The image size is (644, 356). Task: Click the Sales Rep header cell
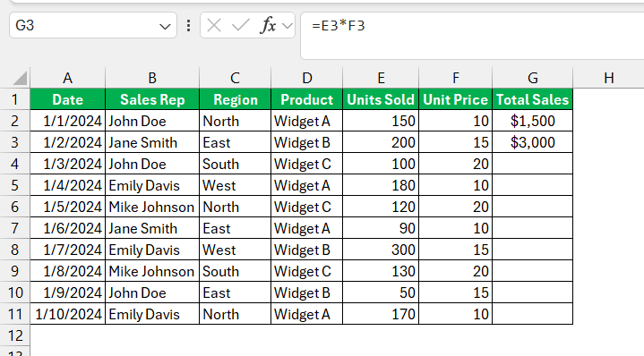pos(152,99)
